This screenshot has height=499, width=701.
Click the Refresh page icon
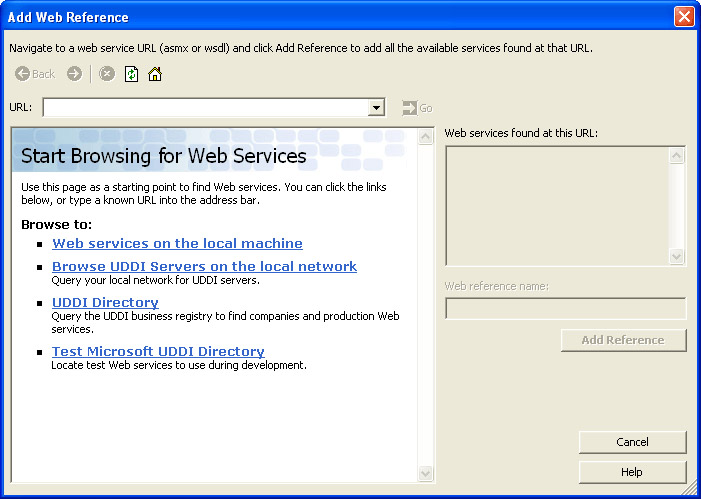(x=131, y=74)
